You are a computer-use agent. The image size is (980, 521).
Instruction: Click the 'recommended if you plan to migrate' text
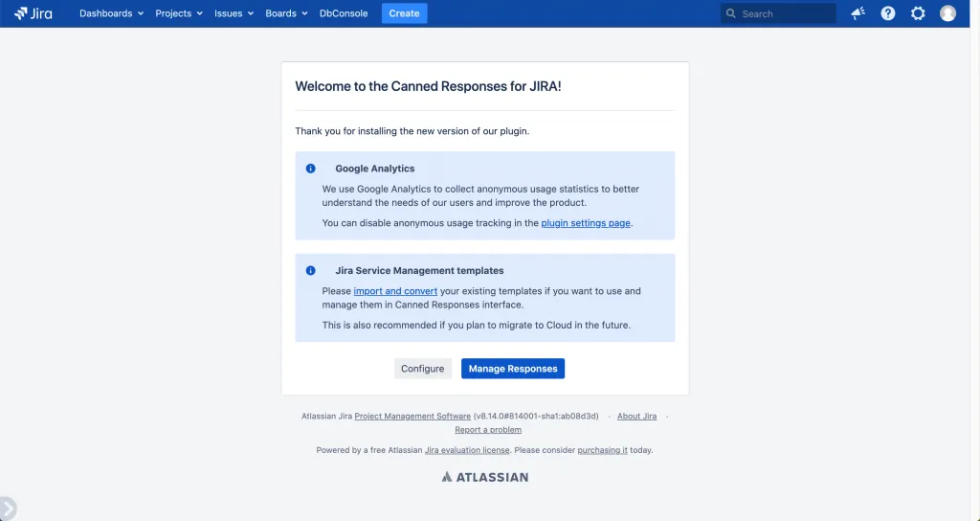pyautogui.click(x=477, y=326)
